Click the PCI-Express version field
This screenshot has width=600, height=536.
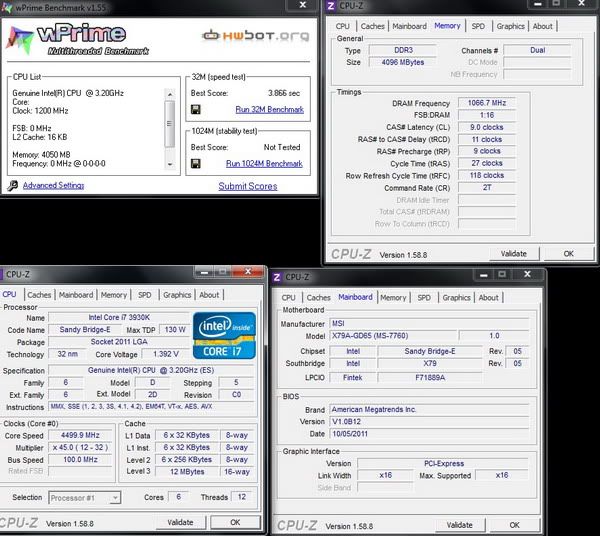coord(443,464)
